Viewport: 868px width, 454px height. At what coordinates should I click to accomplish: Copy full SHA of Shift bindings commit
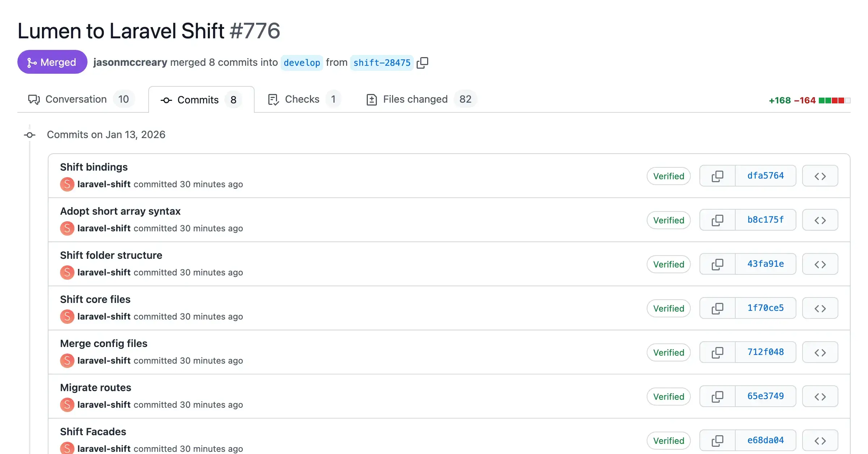point(717,176)
